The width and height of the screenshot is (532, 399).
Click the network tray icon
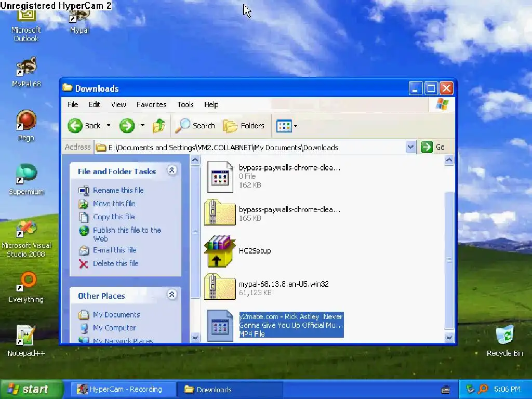click(x=470, y=389)
